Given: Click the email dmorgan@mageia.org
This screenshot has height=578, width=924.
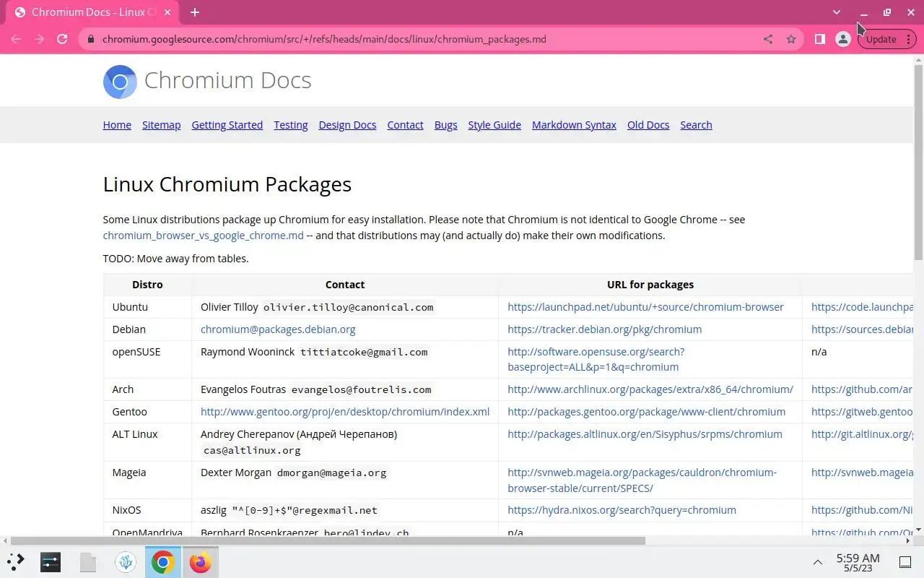Looking at the screenshot, I should (x=331, y=473).
